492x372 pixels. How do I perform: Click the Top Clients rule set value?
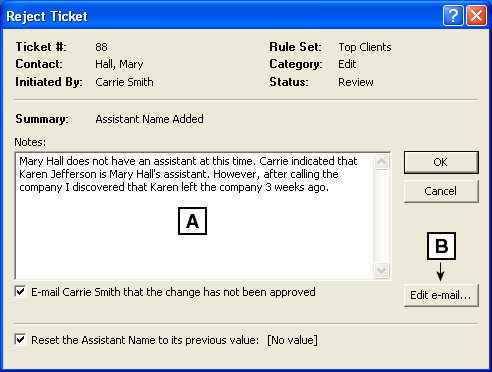click(x=365, y=47)
